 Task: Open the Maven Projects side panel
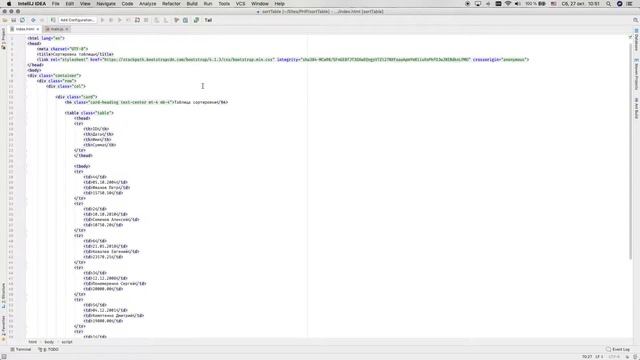(x=636, y=74)
